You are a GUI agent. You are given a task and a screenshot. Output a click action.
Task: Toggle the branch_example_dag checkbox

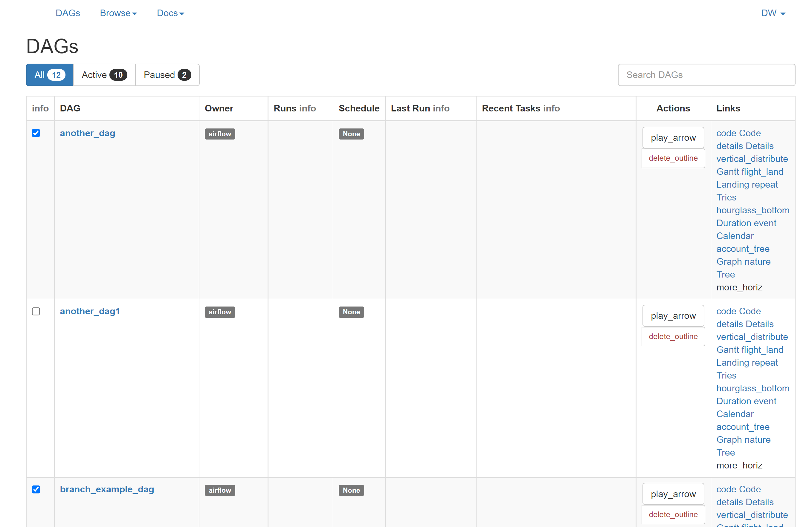tap(36, 489)
